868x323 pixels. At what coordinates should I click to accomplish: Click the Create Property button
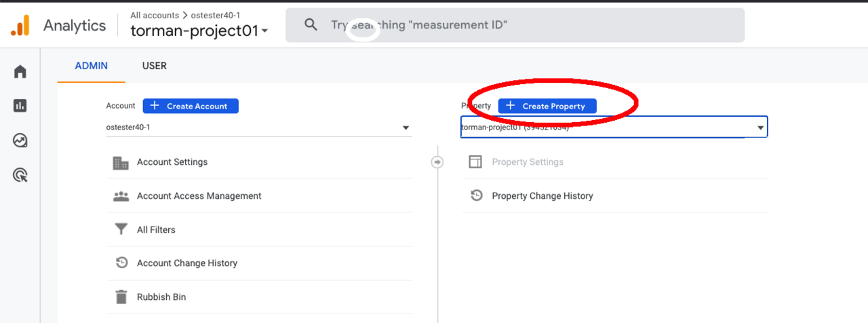coord(547,106)
